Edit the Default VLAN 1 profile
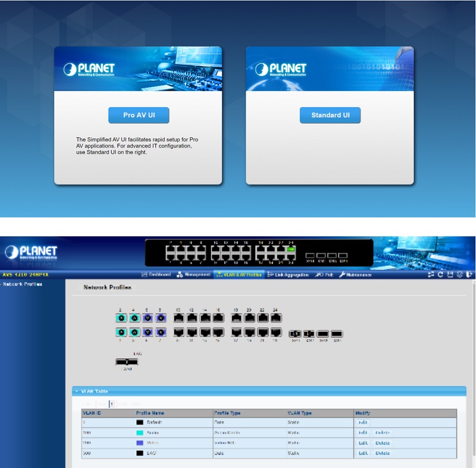The width and height of the screenshot is (476, 468). (x=363, y=422)
